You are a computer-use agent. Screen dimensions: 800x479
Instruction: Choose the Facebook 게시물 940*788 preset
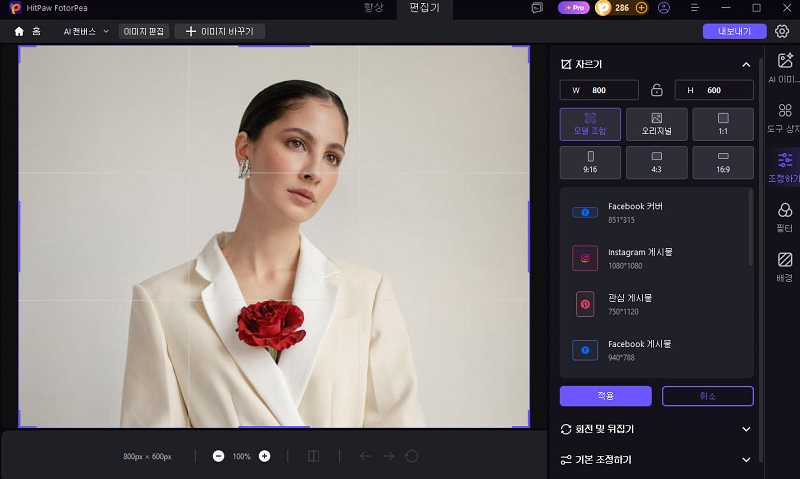tap(655, 350)
